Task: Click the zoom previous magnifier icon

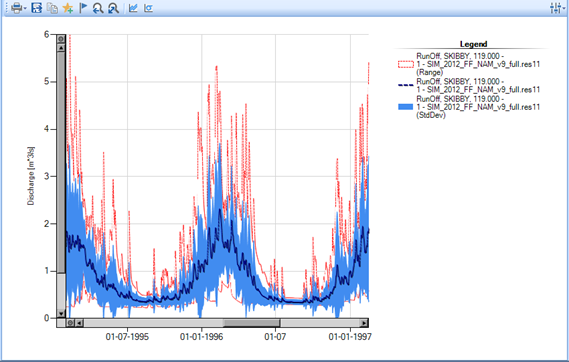Action: click(98, 8)
